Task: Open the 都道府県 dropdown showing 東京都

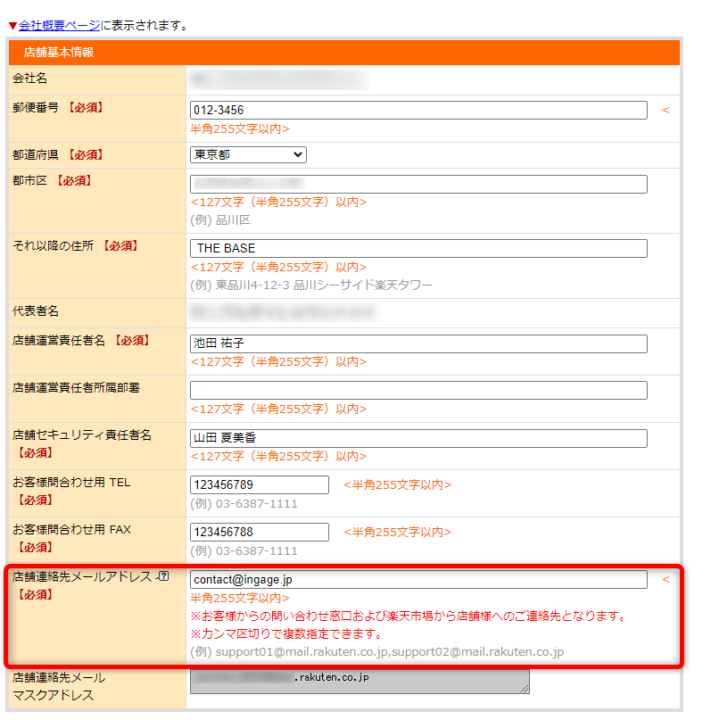Action: click(248, 154)
